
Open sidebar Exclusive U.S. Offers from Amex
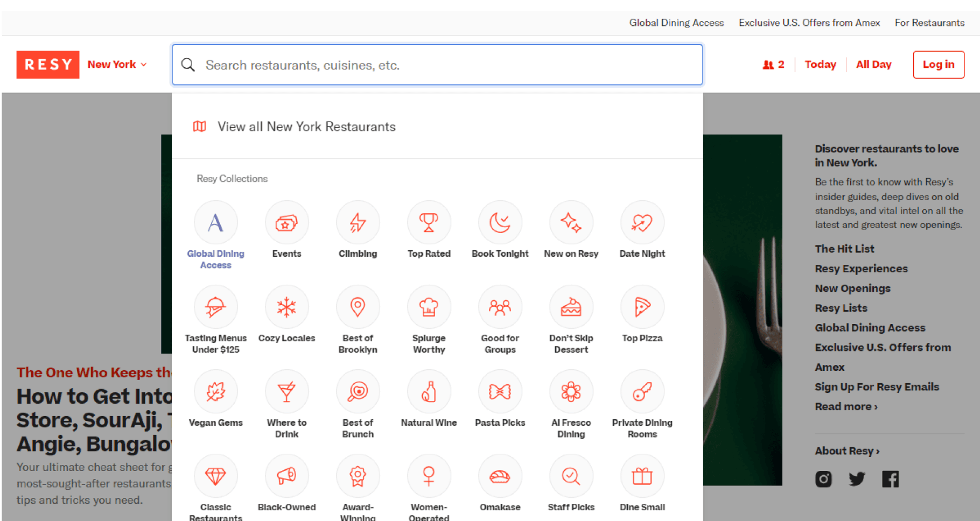click(883, 357)
